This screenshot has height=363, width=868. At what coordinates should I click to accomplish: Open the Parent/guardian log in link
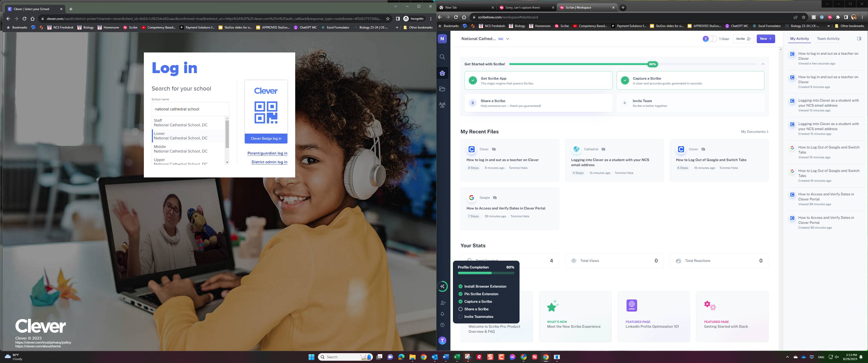click(x=267, y=153)
